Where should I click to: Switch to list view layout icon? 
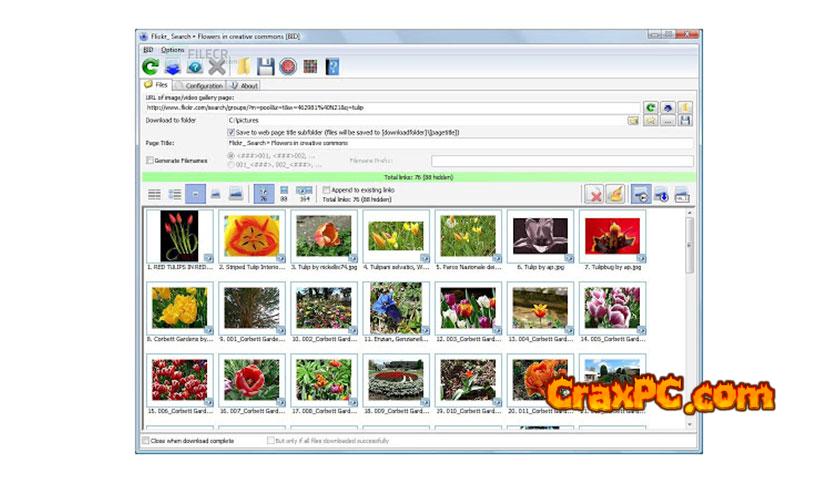pyautogui.click(x=154, y=194)
